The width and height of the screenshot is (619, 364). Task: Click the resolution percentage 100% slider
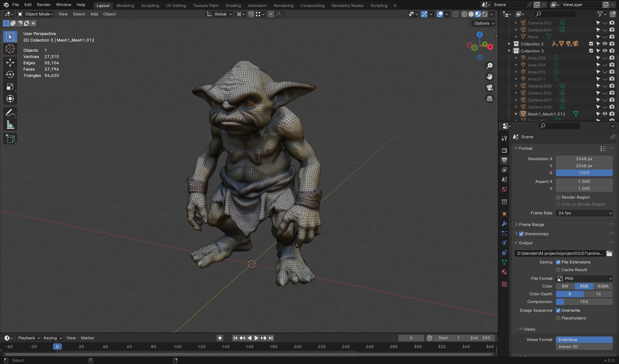[x=584, y=173]
